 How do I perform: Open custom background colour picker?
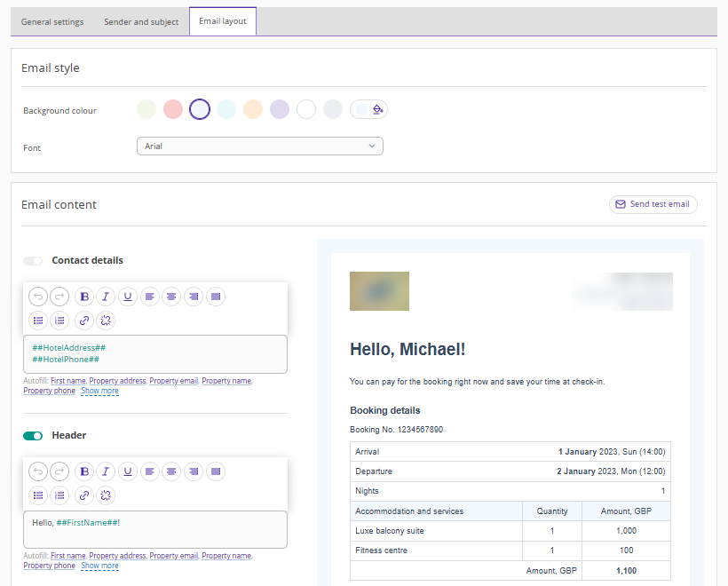369,109
